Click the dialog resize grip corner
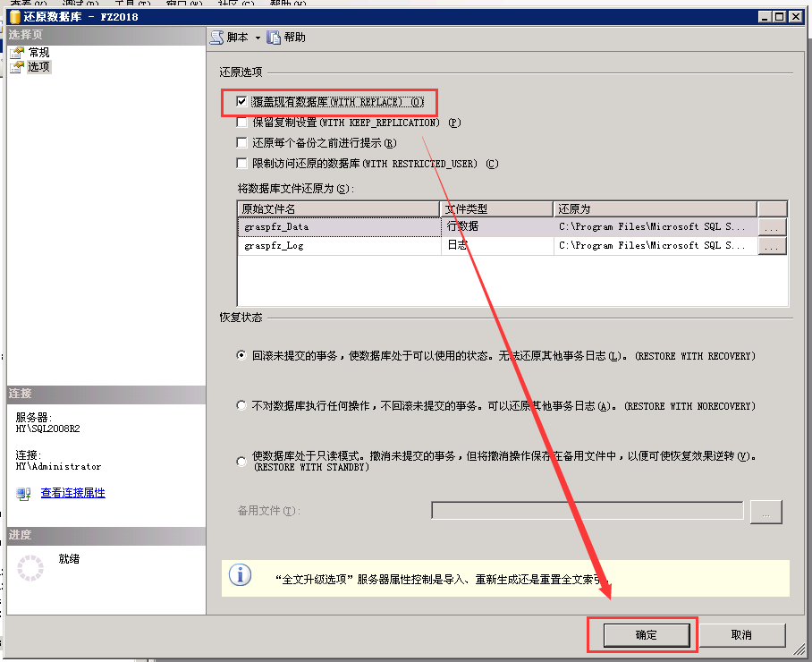This screenshot has width=812, height=662. (799, 649)
